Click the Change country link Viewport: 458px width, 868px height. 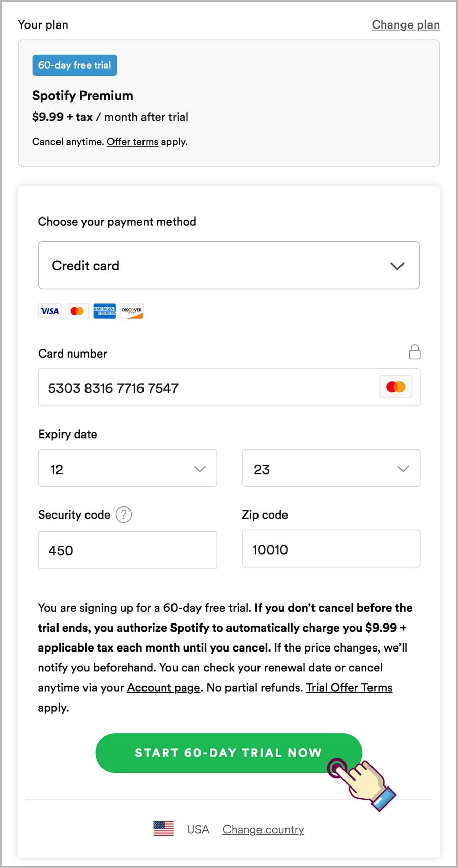click(263, 830)
